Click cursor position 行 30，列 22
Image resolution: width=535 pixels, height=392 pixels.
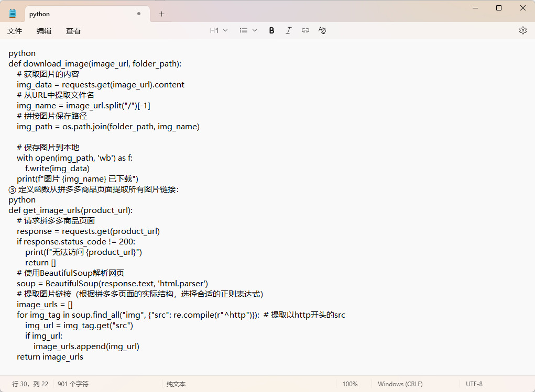point(30,384)
